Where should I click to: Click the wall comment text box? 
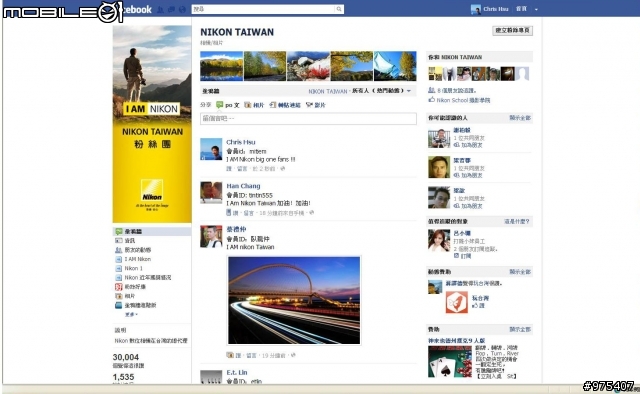(x=308, y=118)
